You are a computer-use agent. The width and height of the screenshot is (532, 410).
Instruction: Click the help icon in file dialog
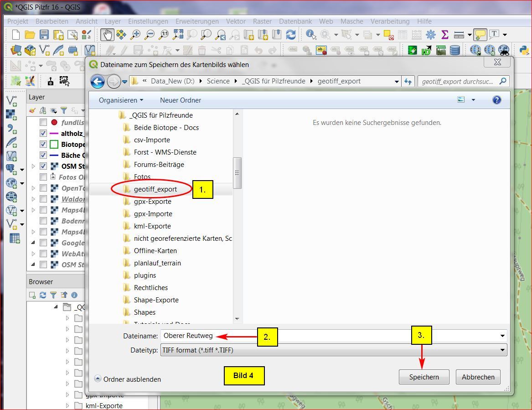(497, 100)
